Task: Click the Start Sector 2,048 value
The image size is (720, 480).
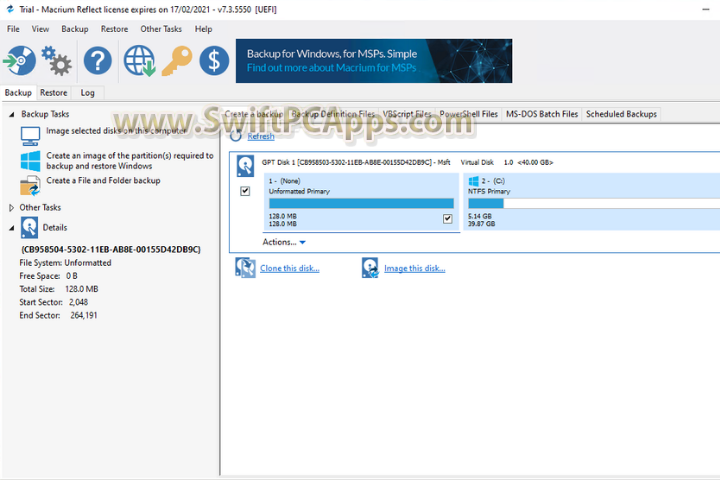Action: [x=79, y=302]
